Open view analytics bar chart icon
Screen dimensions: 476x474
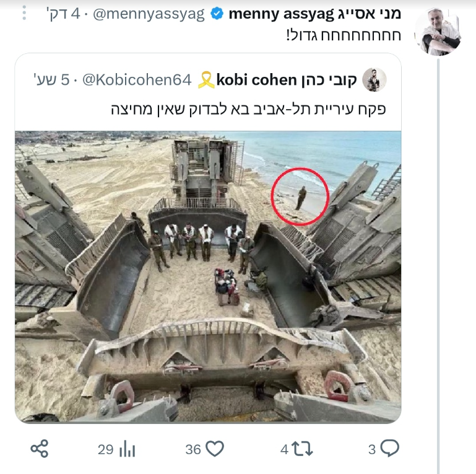pos(127,449)
